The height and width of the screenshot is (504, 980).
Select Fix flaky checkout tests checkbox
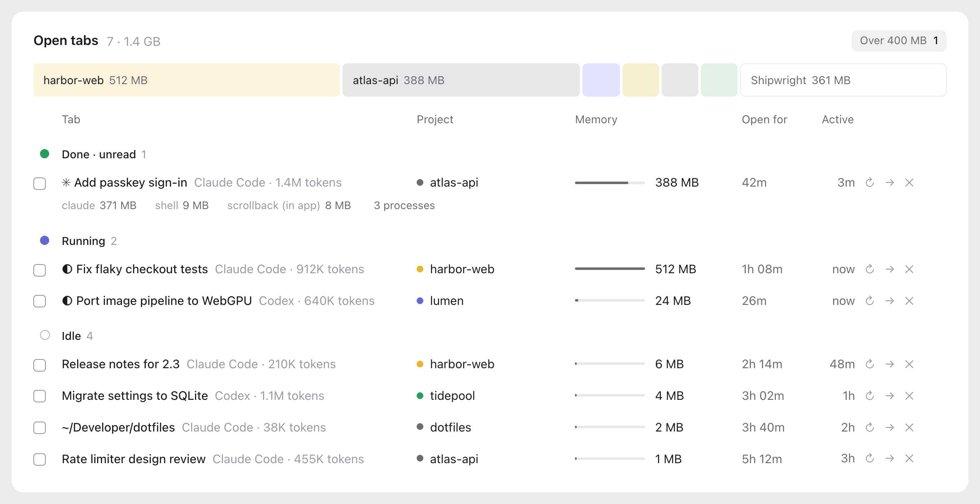tap(40, 270)
